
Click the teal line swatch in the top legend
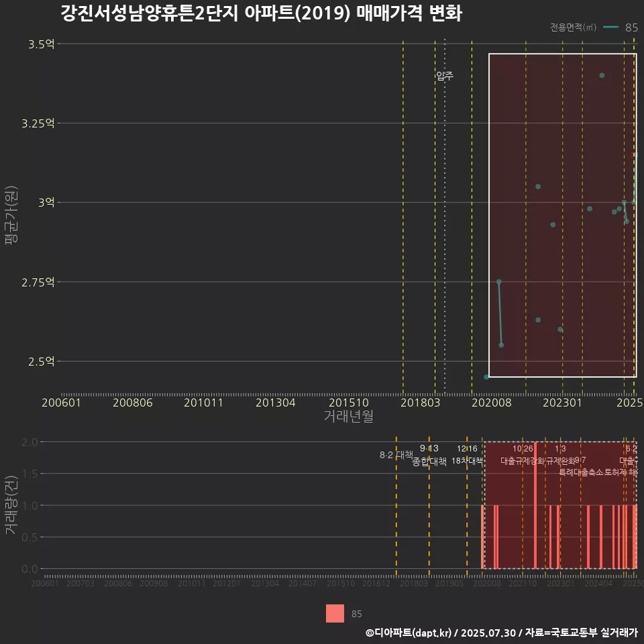(610, 27)
